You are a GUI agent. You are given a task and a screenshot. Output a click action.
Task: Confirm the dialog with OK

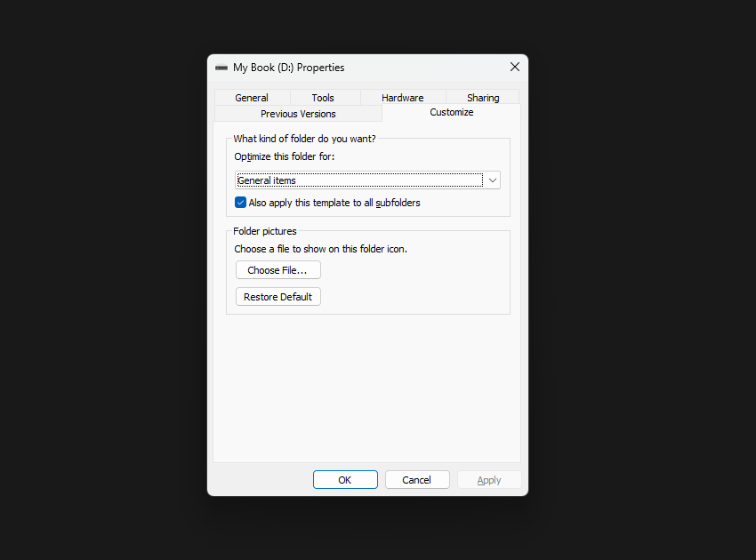[x=345, y=480]
